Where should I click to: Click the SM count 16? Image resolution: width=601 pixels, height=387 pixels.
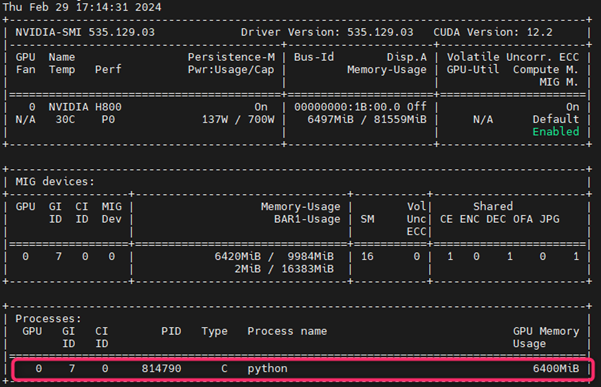coord(367,256)
